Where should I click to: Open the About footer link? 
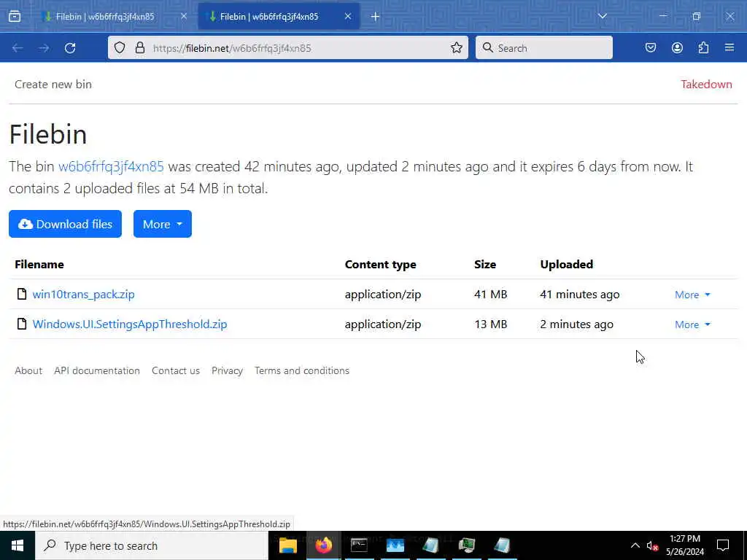(x=28, y=370)
